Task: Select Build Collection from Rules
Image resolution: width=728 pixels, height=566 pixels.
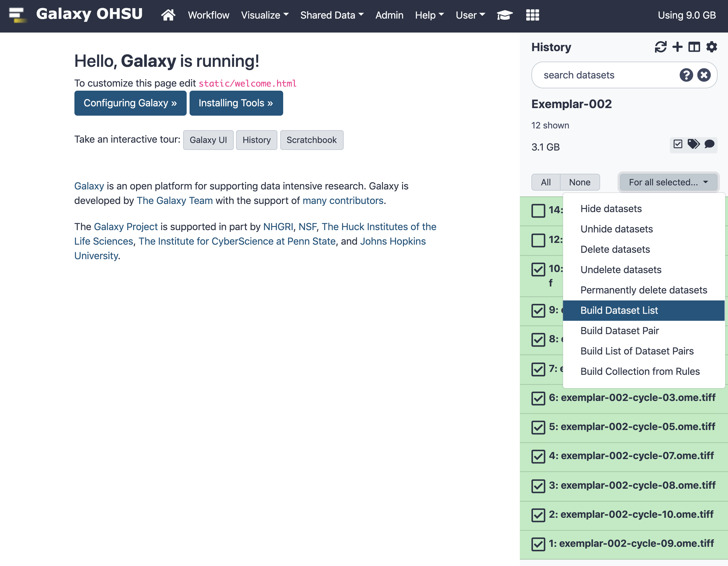Action: pyautogui.click(x=644, y=371)
